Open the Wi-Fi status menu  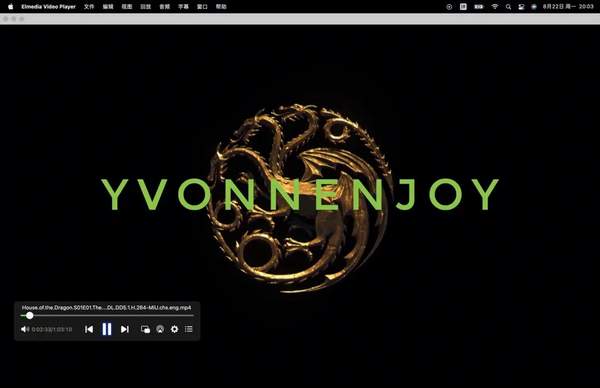pyautogui.click(x=495, y=7)
